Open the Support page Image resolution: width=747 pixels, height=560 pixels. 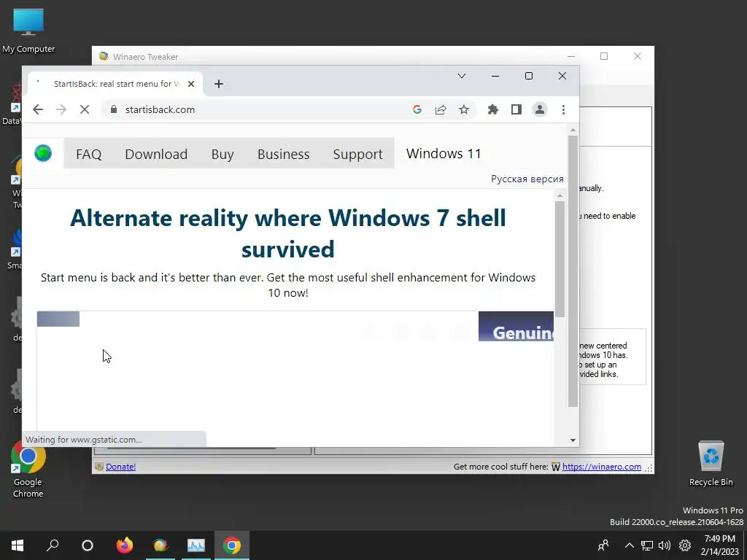coord(357,155)
